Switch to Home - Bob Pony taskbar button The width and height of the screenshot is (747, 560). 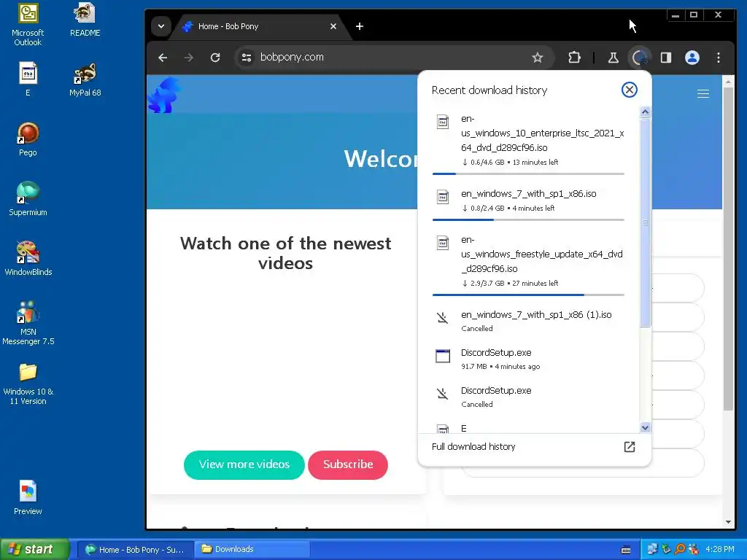tap(135, 550)
